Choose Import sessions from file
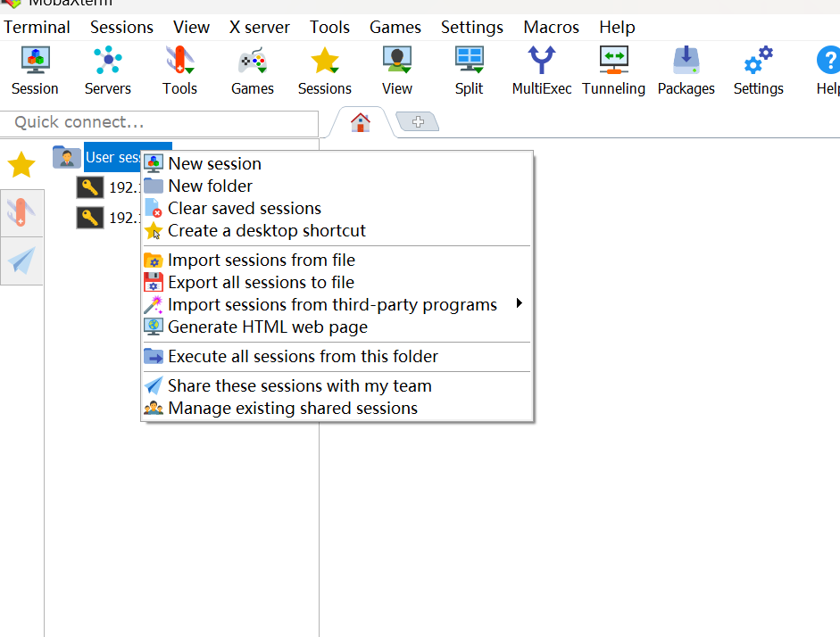This screenshot has width=840, height=637. [337, 260]
